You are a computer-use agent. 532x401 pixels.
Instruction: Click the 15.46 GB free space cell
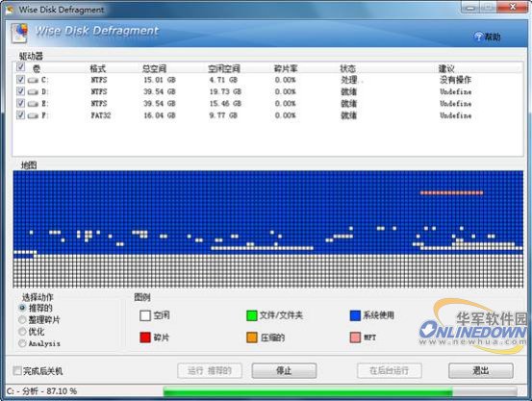pos(225,104)
